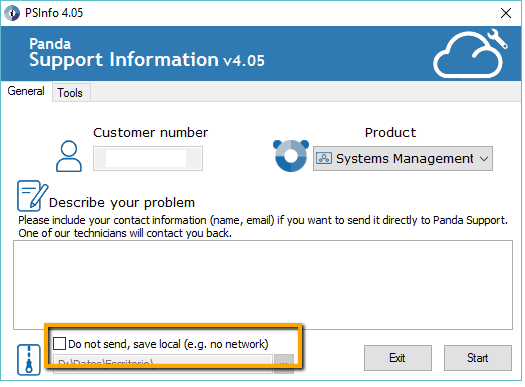Image resolution: width=525 pixels, height=387 pixels.
Task: Click inside the problem description text area
Action: (263, 285)
